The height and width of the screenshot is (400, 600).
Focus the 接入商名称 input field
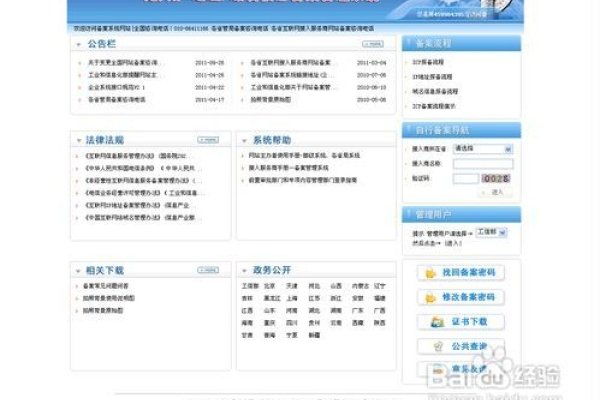point(483,164)
